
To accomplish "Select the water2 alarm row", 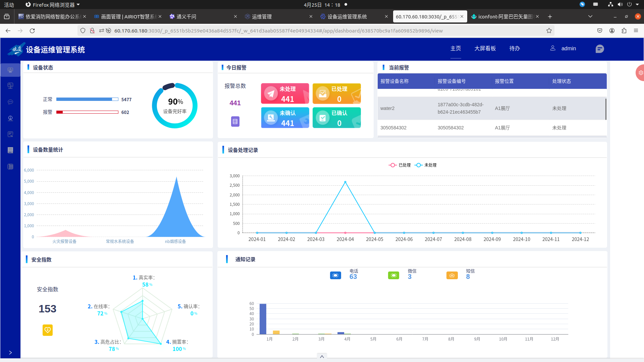I will 492,108.
